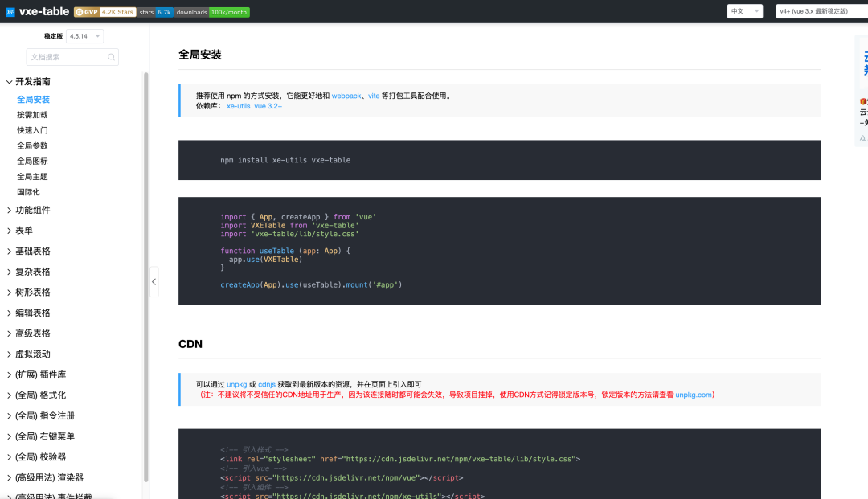868x499 pixels.
Task: Open the 快速入门 page
Action: coord(32,130)
